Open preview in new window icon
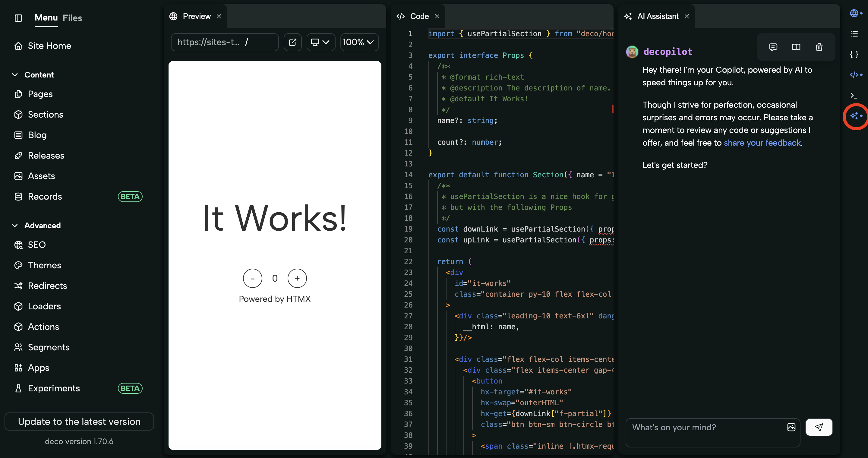Image resolution: width=868 pixels, height=458 pixels. point(292,42)
